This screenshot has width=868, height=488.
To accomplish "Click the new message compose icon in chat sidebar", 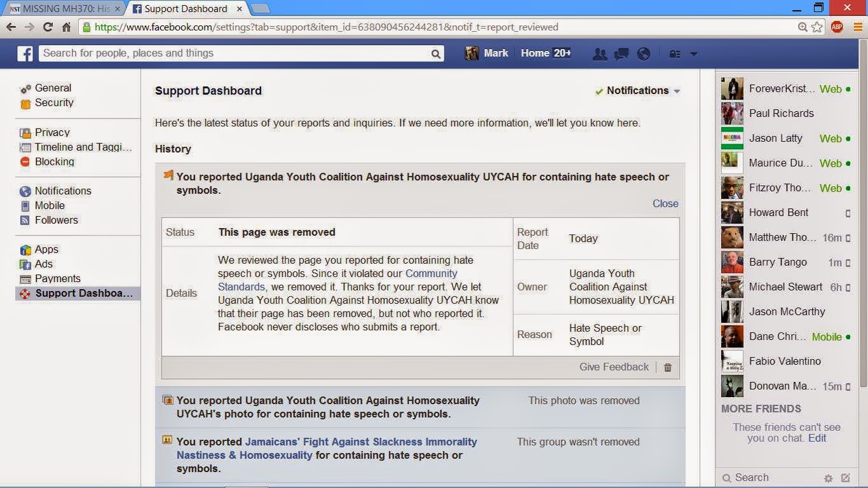I will tap(846, 478).
